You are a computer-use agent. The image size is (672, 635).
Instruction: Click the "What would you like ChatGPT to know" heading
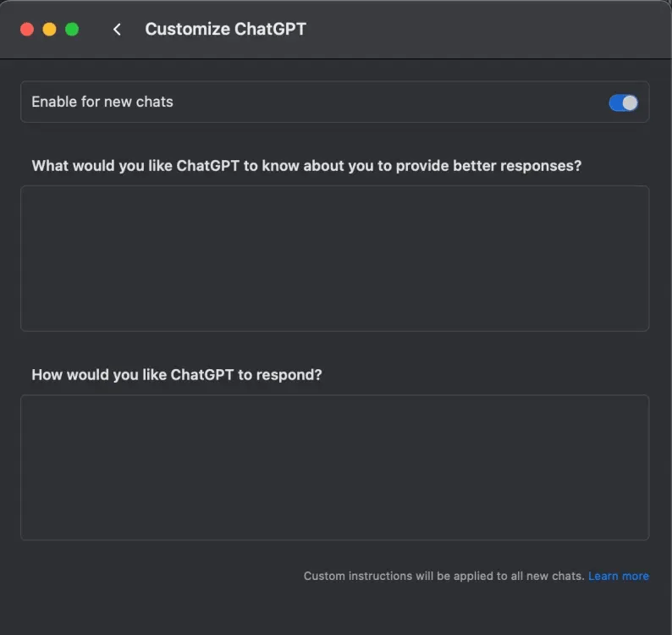click(306, 166)
